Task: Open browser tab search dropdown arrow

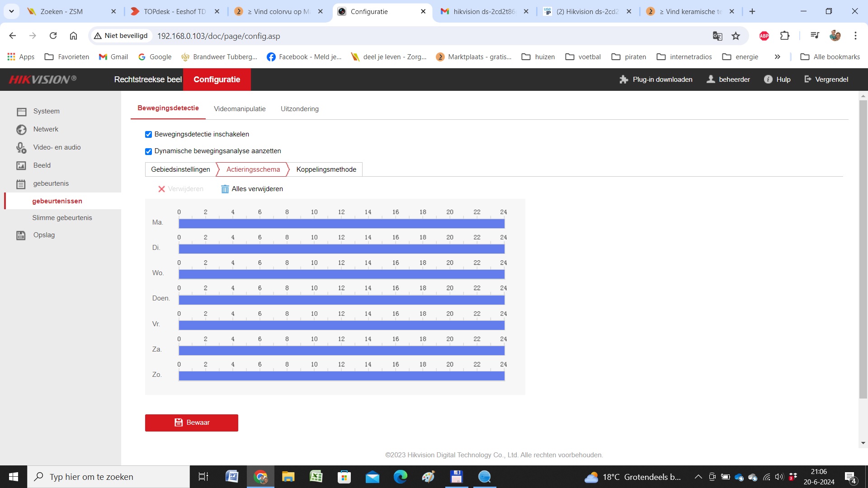Action: 11,11
